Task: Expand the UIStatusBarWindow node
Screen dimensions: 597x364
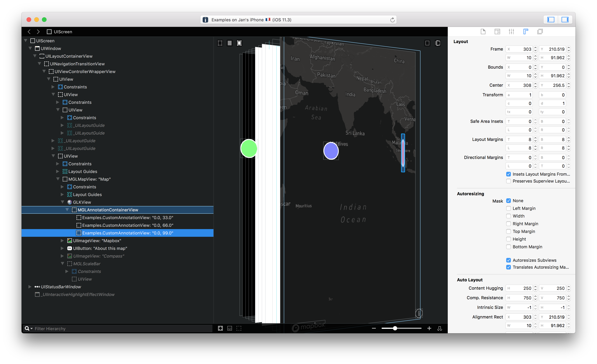Action: tap(30, 287)
